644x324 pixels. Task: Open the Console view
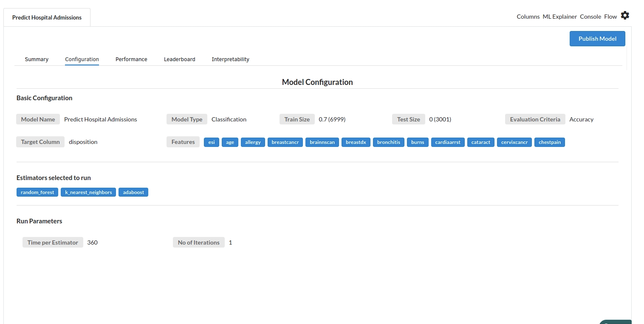[590, 17]
